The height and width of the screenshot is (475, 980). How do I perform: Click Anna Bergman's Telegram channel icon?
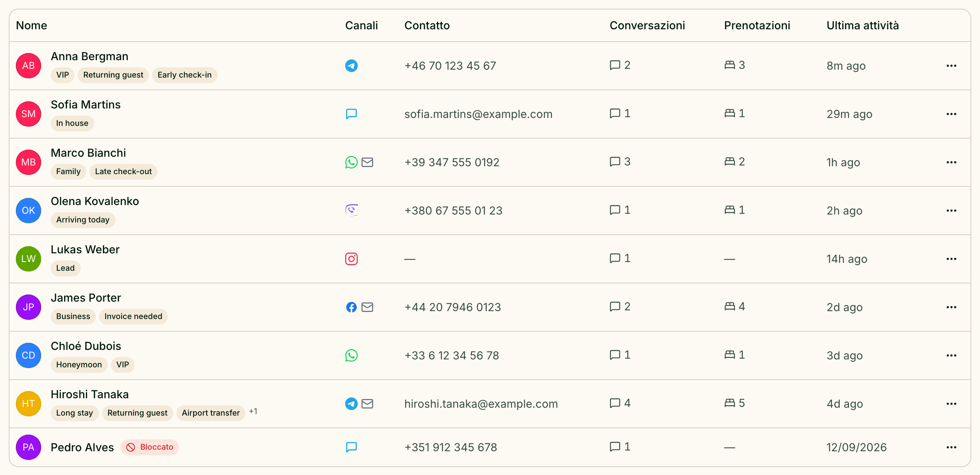tap(351, 66)
